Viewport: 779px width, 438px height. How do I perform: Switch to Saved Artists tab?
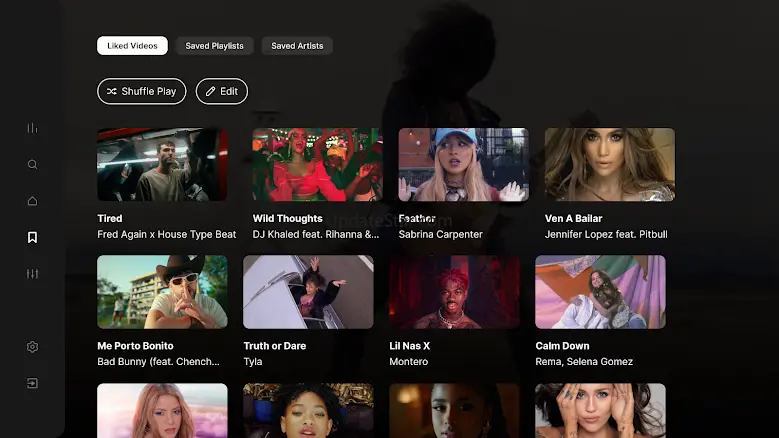tap(297, 46)
